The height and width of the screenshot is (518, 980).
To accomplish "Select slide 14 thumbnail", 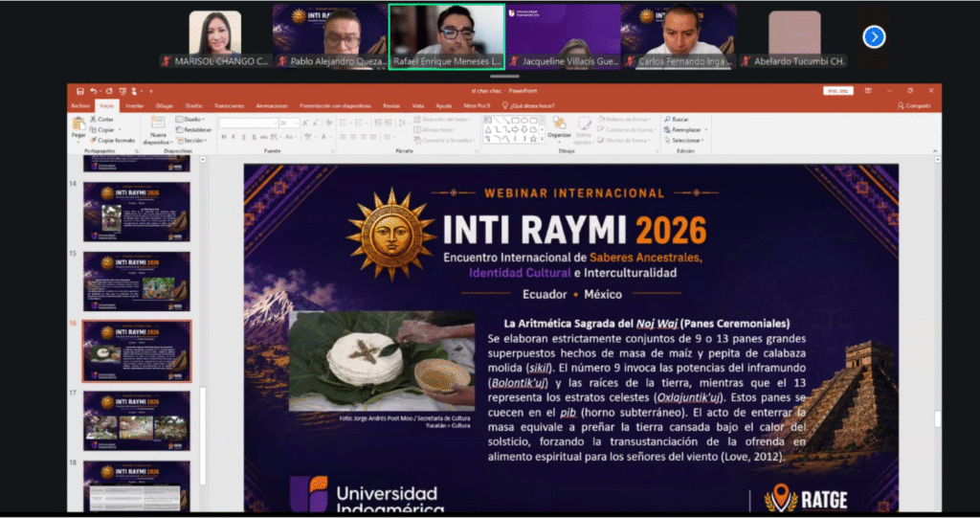I will click(x=137, y=212).
